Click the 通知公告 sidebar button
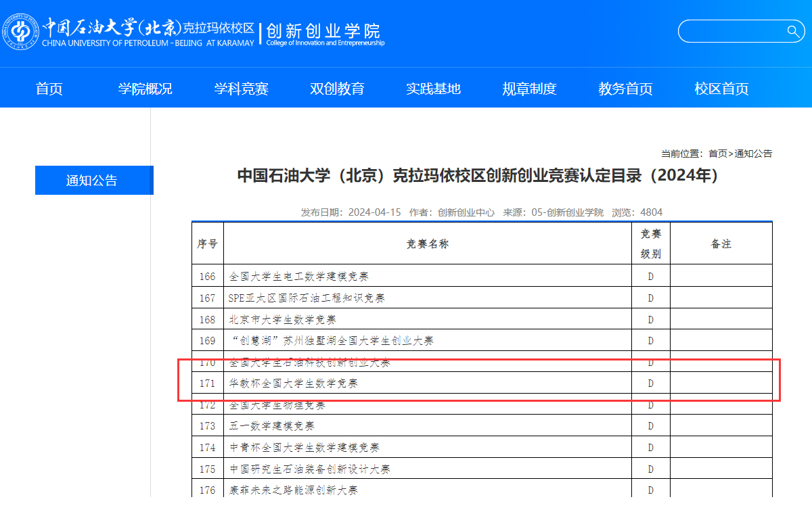The height and width of the screenshot is (512, 812). pyautogui.click(x=93, y=180)
